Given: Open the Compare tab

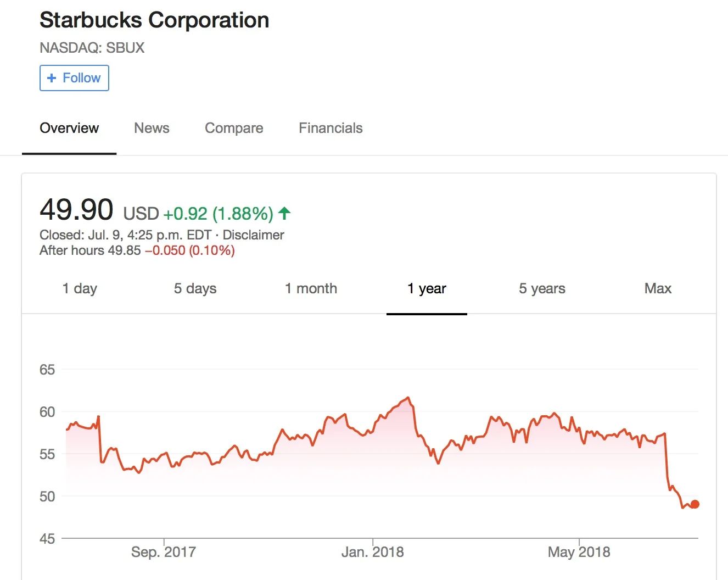Looking at the screenshot, I should [x=234, y=128].
